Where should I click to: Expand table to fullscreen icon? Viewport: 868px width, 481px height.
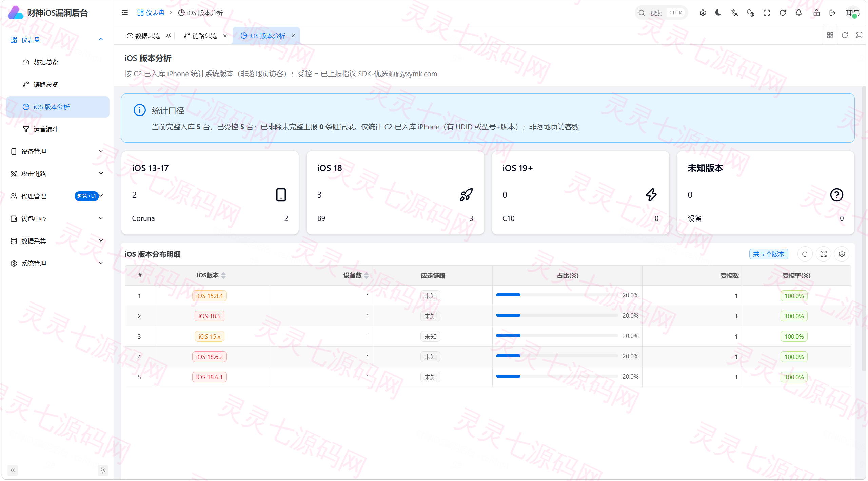pos(823,254)
